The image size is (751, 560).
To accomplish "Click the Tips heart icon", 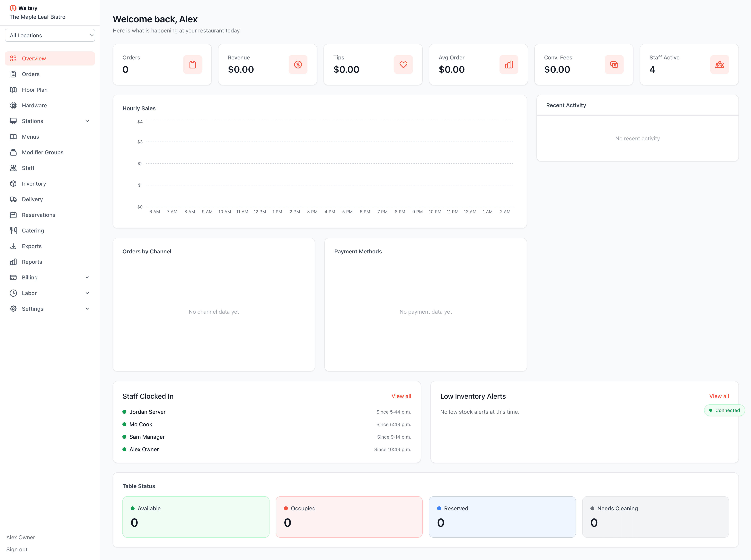I will pos(403,64).
